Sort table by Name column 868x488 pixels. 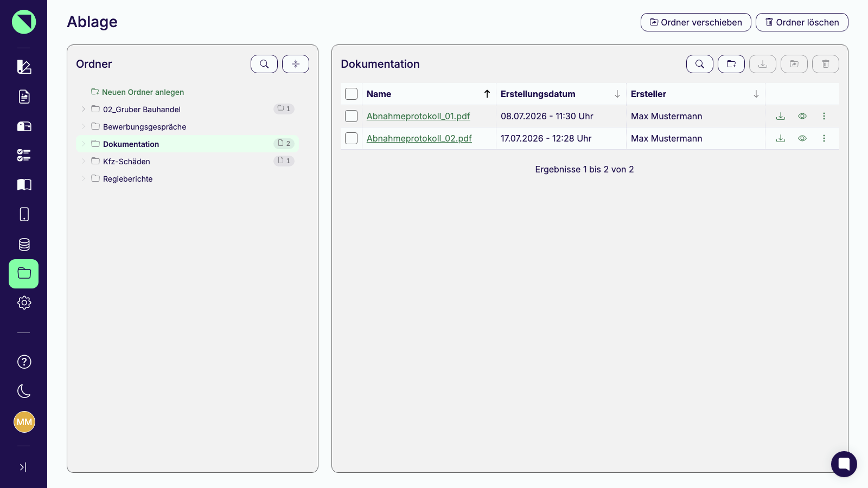(429, 94)
